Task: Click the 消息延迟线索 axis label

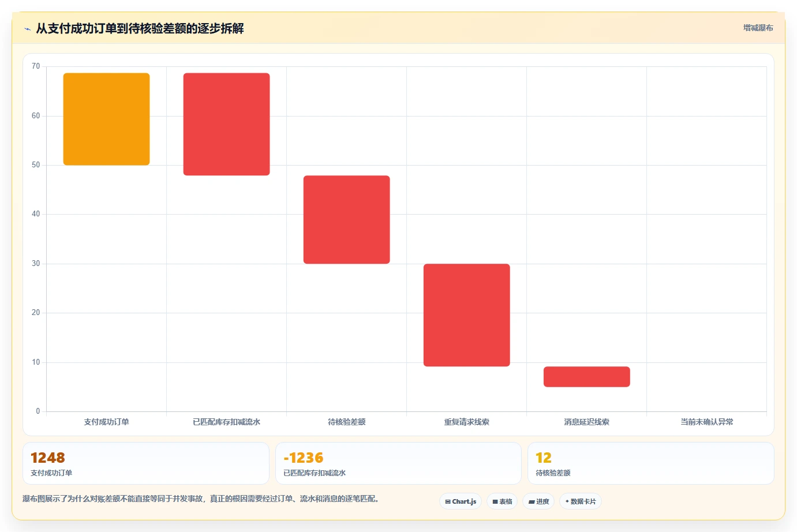Action: pyautogui.click(x=587, y=422)
